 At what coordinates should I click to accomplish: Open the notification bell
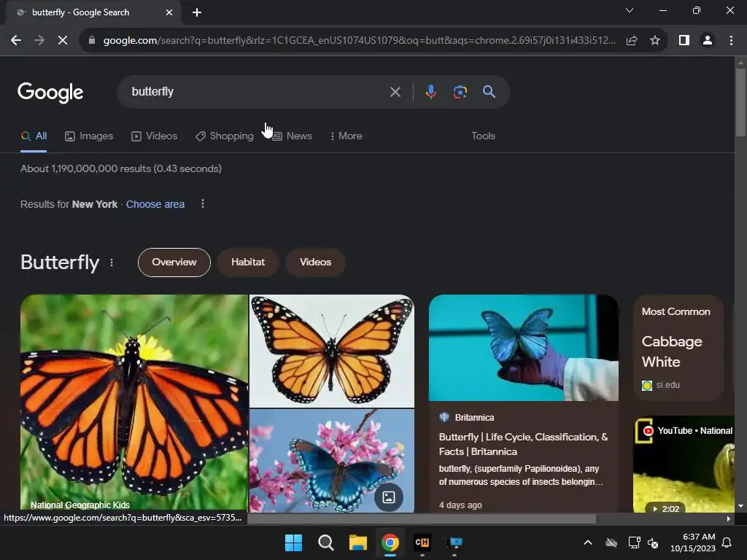(727, 542)
